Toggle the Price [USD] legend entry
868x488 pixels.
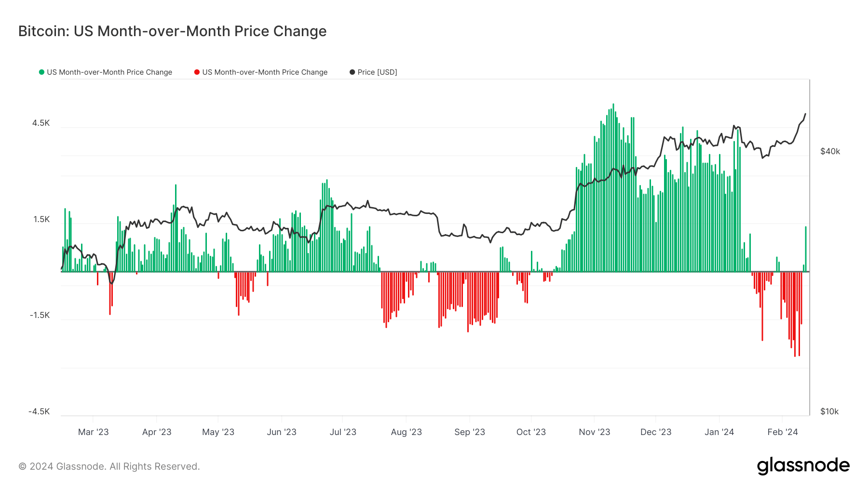377,72
